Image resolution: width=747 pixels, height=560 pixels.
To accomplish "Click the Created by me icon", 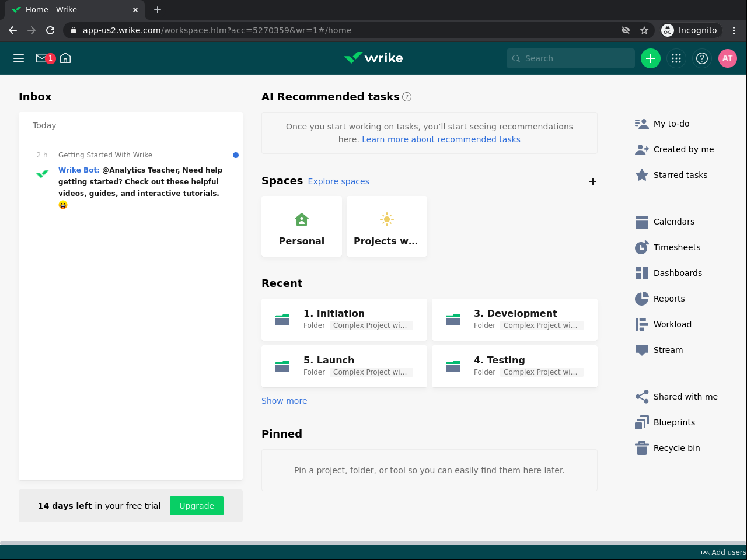I will tap(642, 149).
